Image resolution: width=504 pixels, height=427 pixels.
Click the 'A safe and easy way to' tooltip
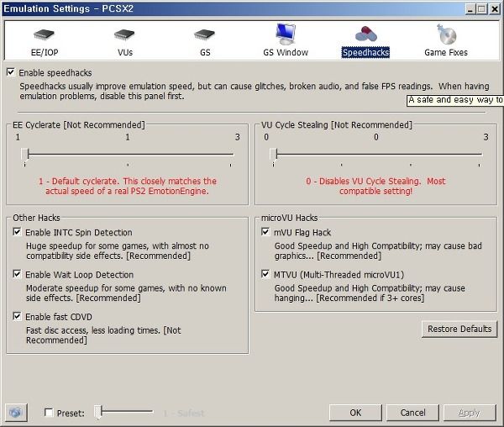tap(455, 100)
